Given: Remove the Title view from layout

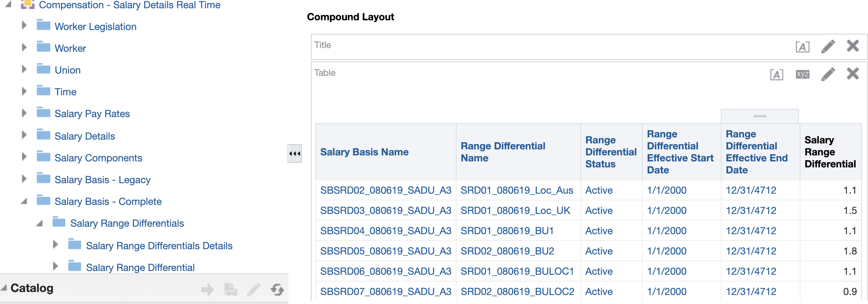Looking at the screenshot, I should pyautogui.click(x=853, y=46).
